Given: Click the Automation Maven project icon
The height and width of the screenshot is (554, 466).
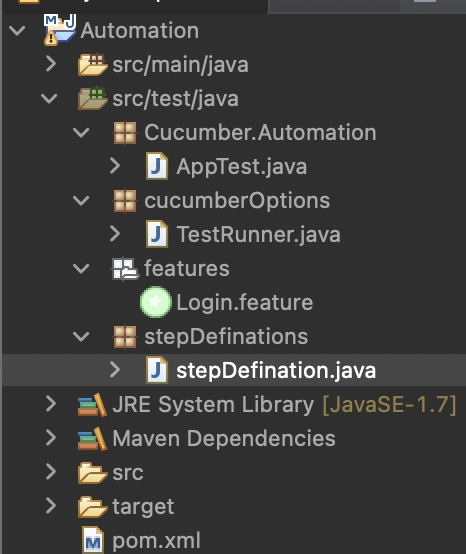Looking at the screenshot, I should [60, 30].
